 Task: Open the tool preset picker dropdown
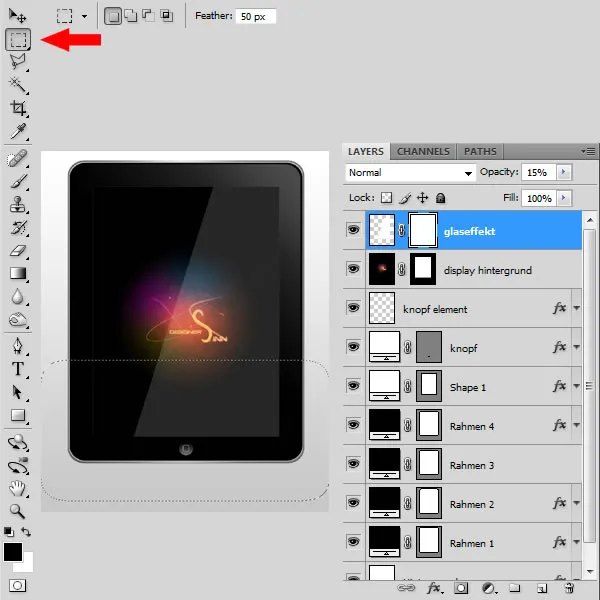[x=85, y=16]
